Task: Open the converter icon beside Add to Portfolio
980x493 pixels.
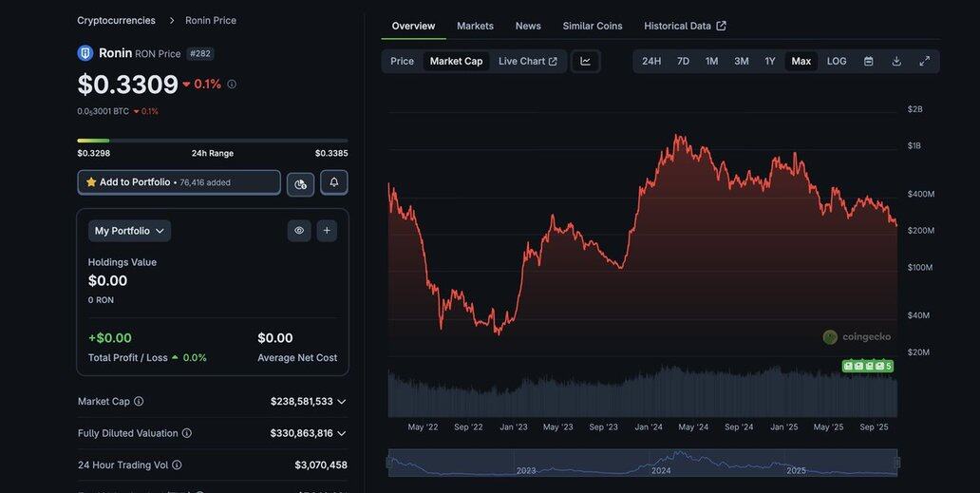Action: [300, 183]
